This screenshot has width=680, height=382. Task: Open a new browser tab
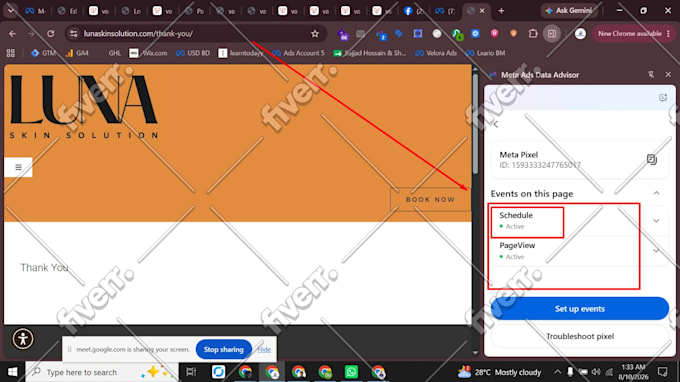(x=501, y=11)
